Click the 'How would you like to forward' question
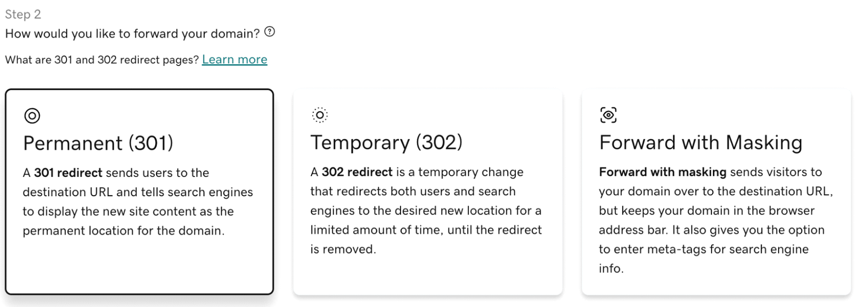Viewport: 868px width, 307px height. pyautogui.click(x=132, y=33)
